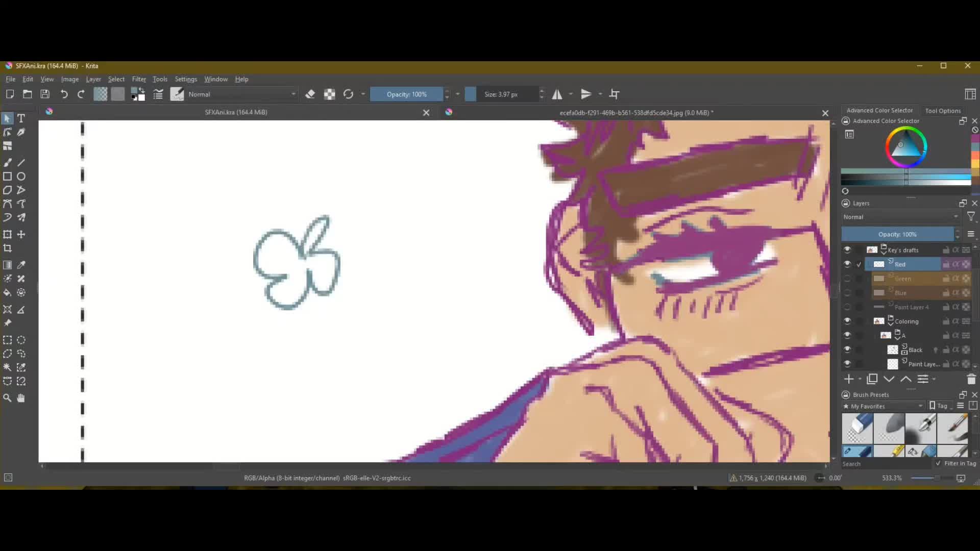
Task: Delete layer with trash icon
Action: pyautogui.click(x=971, y=379)
